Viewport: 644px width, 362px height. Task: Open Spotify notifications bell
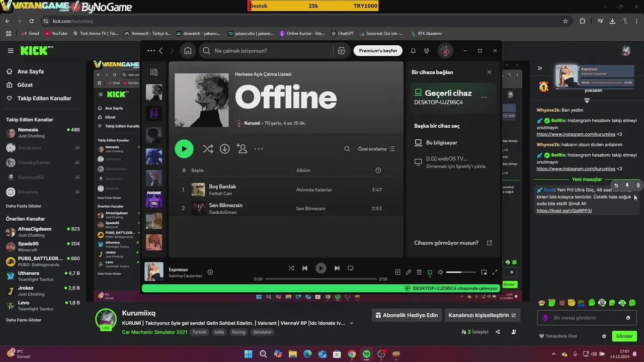click(x=413, y=51)
